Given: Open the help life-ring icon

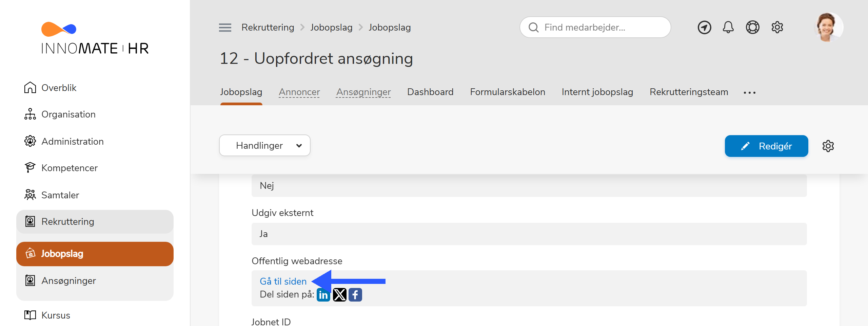Looking at the screenshot, I should click(753, 27).
